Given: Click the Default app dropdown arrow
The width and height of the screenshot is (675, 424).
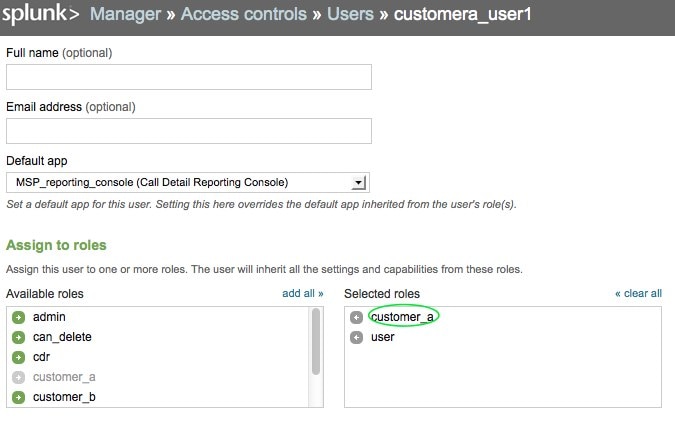Looking at the screenshot, I should pos(360,182).
